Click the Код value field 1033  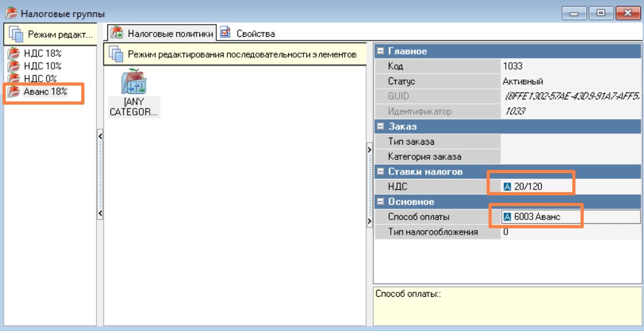pos(569,66)
